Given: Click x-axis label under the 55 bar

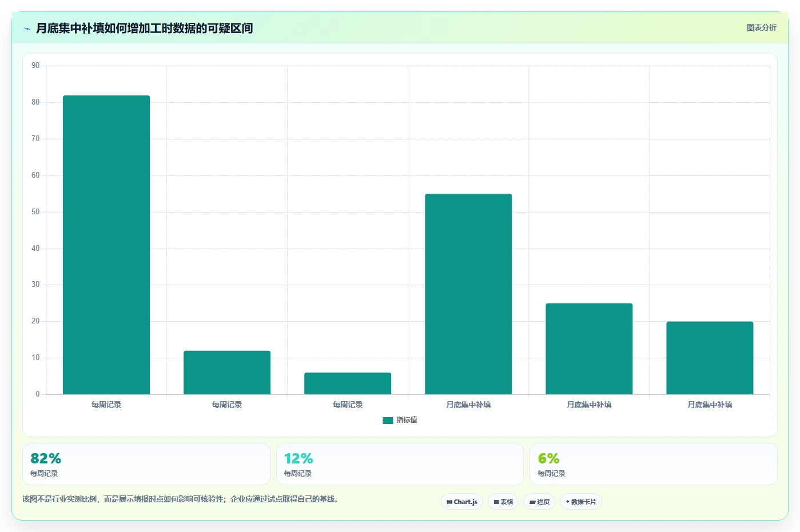Looking at the screenshot, I should 468,405.
